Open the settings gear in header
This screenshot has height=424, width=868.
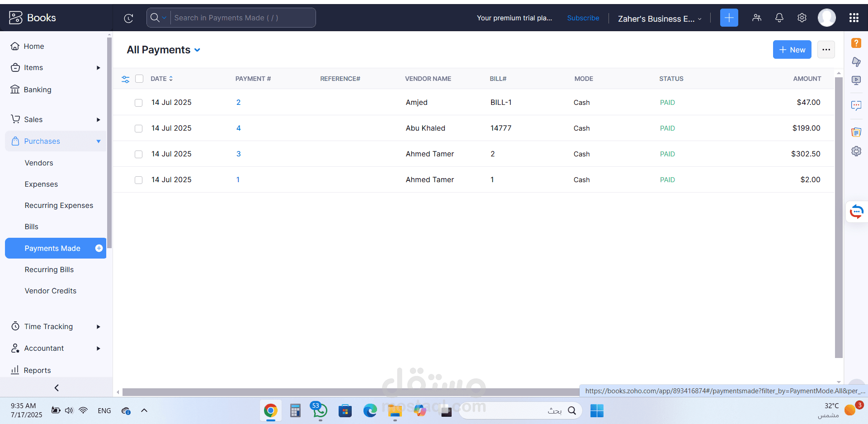pyautogui.click(x=802, y=18)
